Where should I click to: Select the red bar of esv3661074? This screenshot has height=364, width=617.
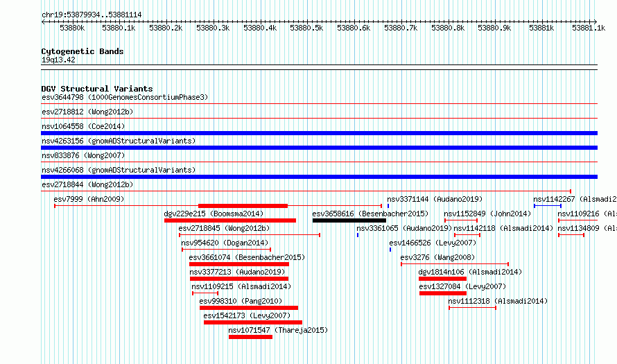pyautogui.click(x=239, y=264)
